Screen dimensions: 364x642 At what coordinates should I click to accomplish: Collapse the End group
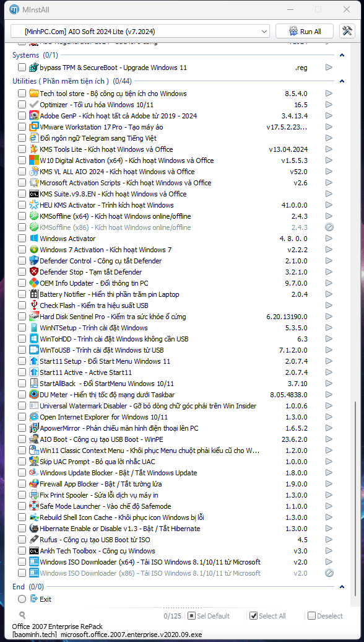point(342,587)
